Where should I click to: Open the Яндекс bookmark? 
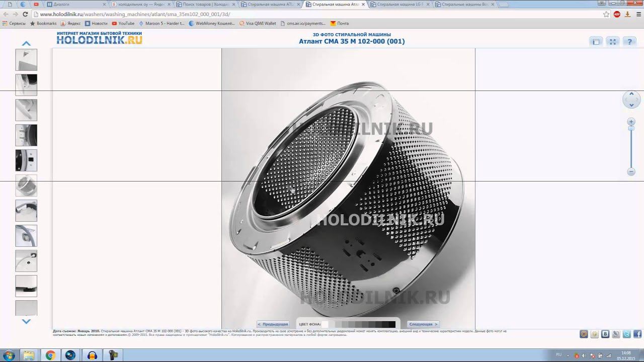[x=70, y=23]
